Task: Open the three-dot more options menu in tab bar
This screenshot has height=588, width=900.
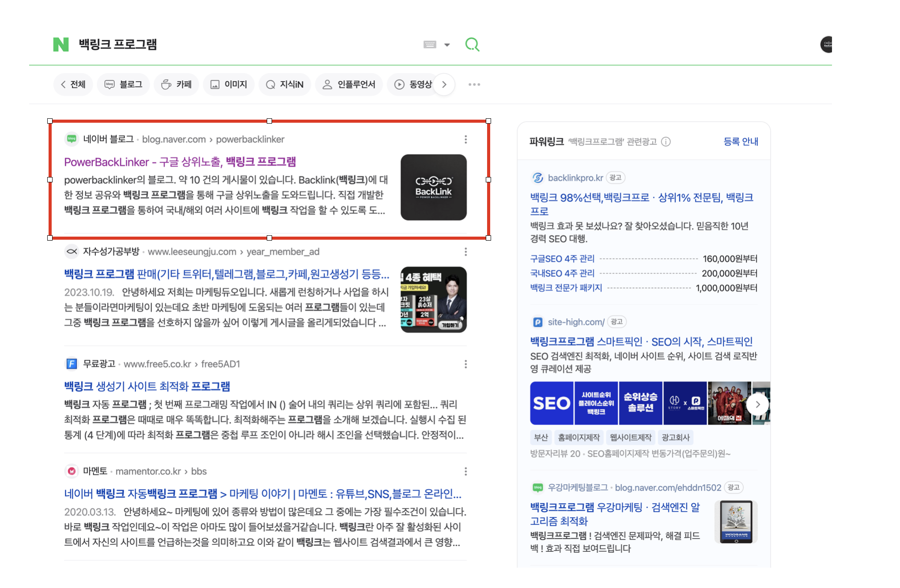Action: (474, 84)
